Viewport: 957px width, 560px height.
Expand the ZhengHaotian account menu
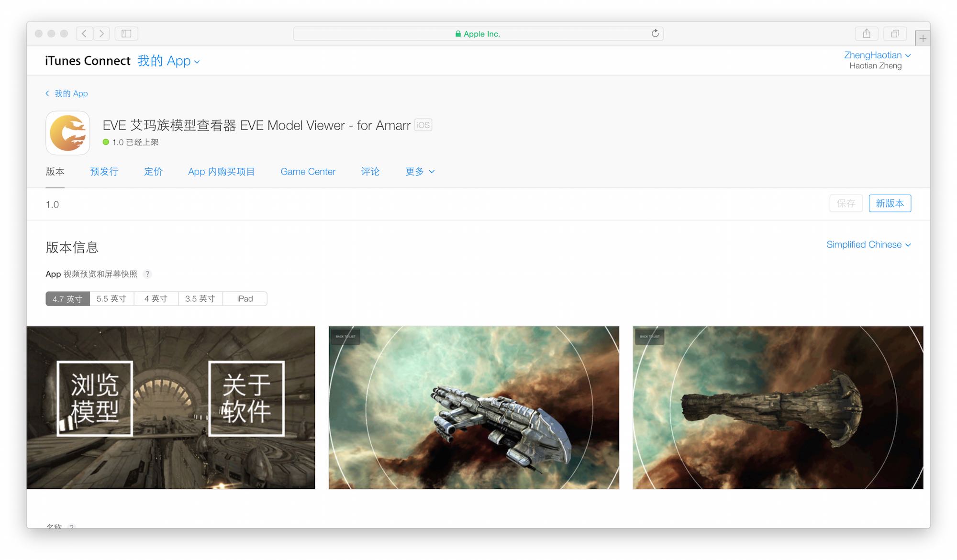pos(877,55)
